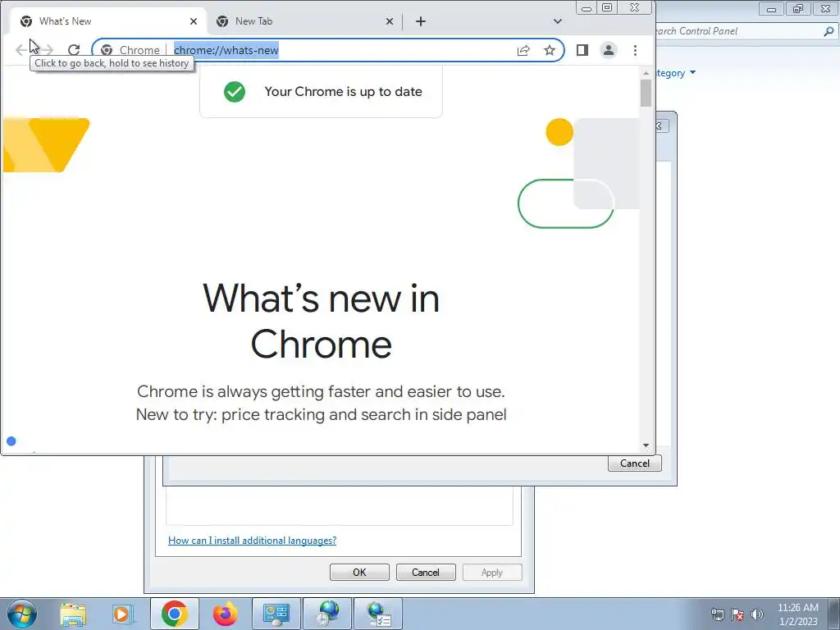This screenshot has width=840, height=630.
Task: Click 'What's new in Chrome' heading
Action: click(321, 321)
